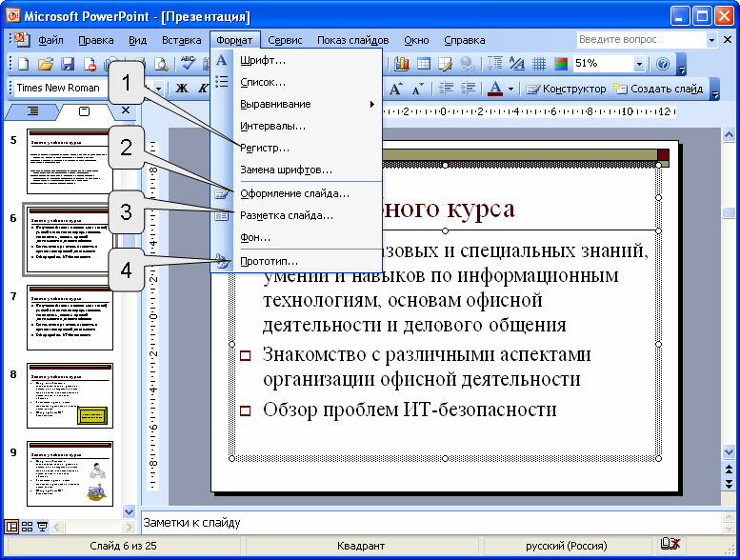Click the Конструктор button
This screenshot has width=740, height=560.
point(566,89)
